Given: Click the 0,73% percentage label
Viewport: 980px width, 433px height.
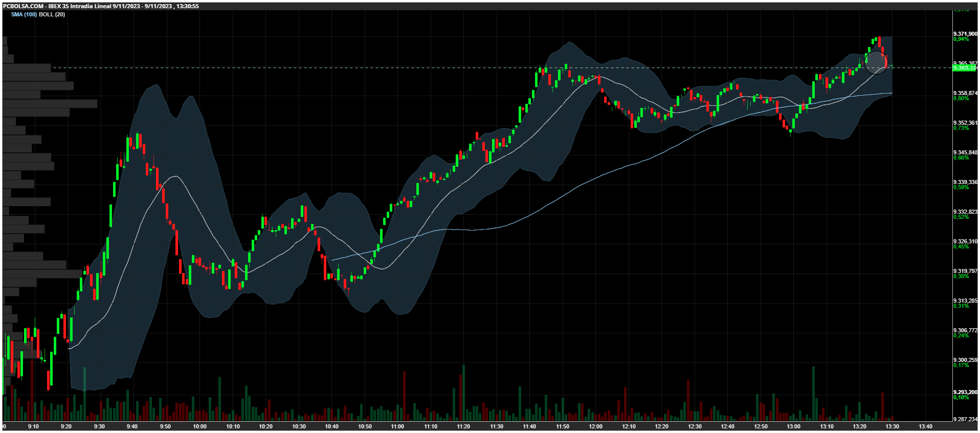Looking at the screenshot, I should 961,128.
